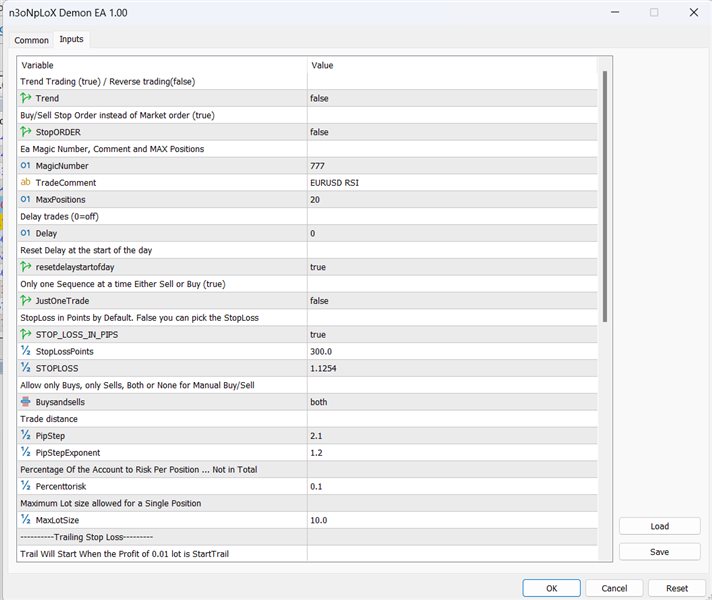Click the boolean icon beside resetdelaystartofday
Image resolution: width=712 pixels, height=600 pixels.
pos(25,267)
